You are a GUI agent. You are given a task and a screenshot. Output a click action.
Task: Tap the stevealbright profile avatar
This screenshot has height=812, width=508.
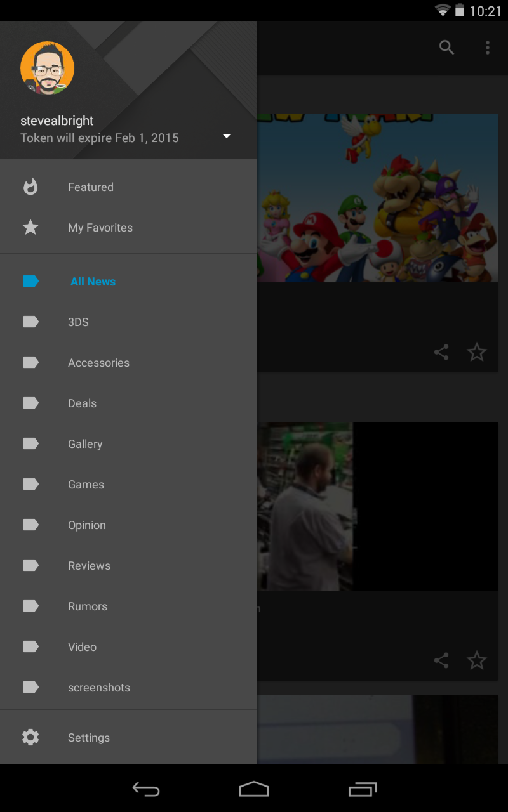tap(48, 69)
